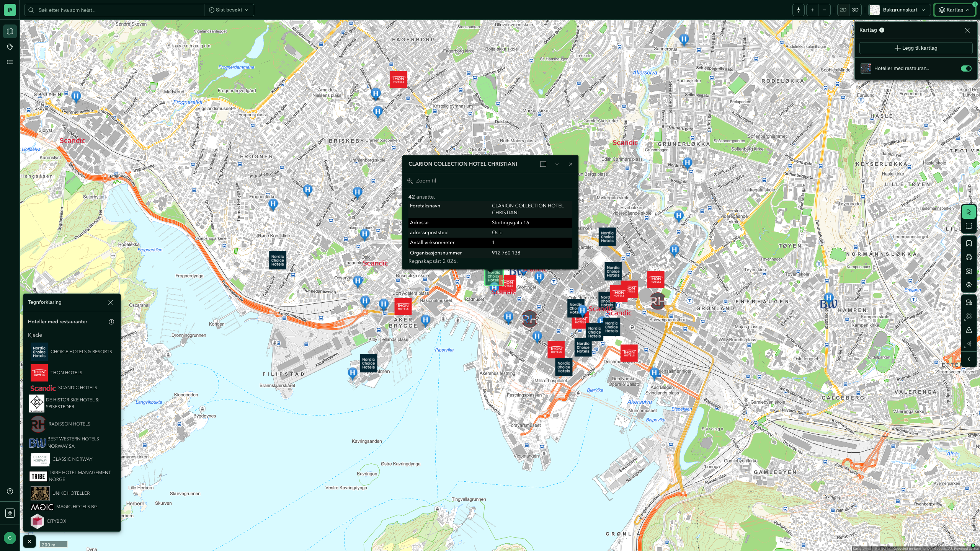Open the Bakgrunnskart dropdown
980x551 pixels.
[899, 10]
